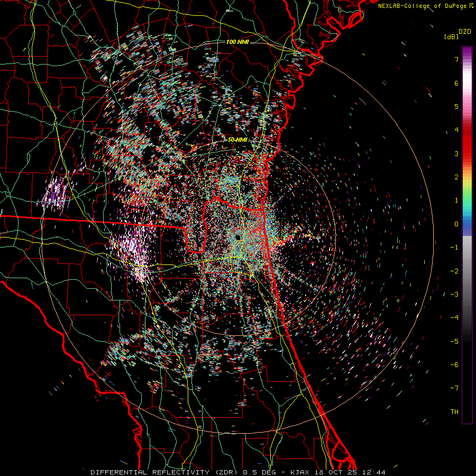The image size is (476, 476).
Task: Click the 1 dB tick label on the scale
Action: point(456,200)
